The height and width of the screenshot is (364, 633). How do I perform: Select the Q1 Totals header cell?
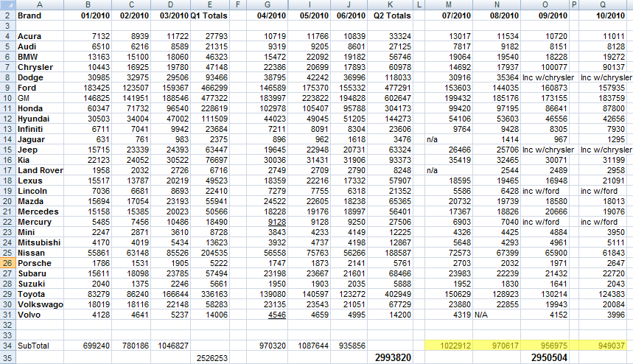click(x=209, y=15)
